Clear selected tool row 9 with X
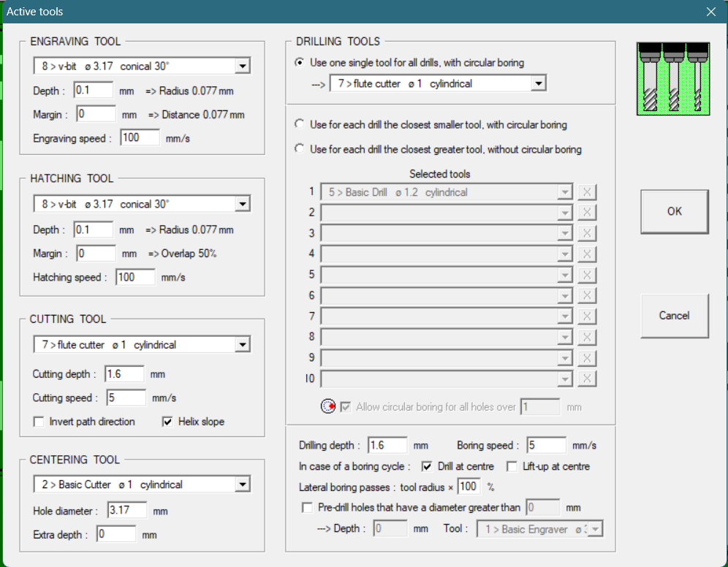The height and width of the screenshot is (567, 728). pyautogui.click(x=587, y=358)
